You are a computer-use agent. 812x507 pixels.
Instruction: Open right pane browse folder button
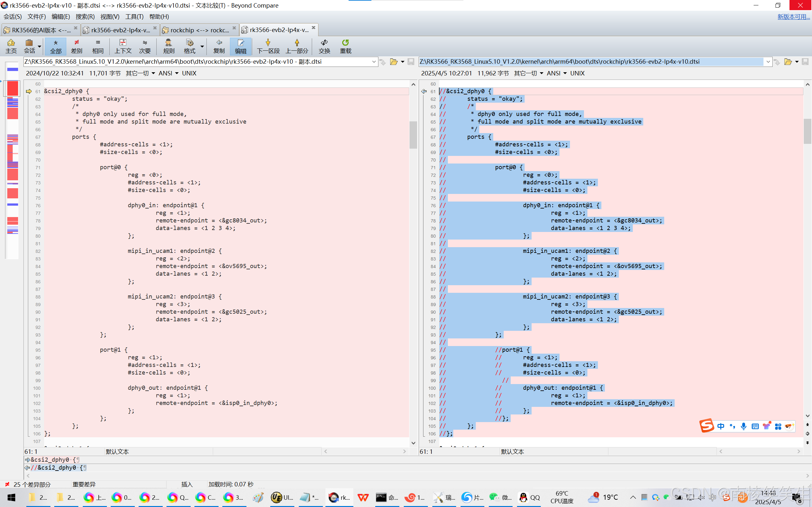coord(788,62)
